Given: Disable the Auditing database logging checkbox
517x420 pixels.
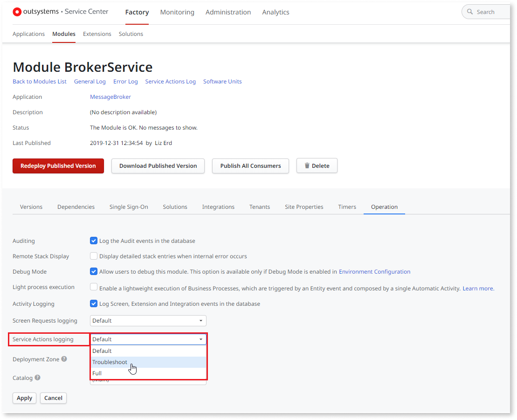Looking at the screenshot, I should click(94, 241).
